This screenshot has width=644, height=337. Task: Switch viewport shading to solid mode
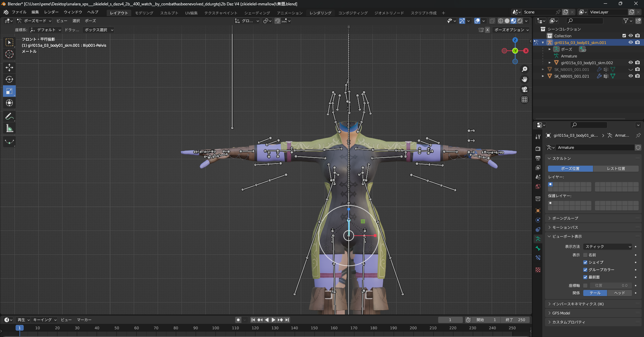point(507,21)
